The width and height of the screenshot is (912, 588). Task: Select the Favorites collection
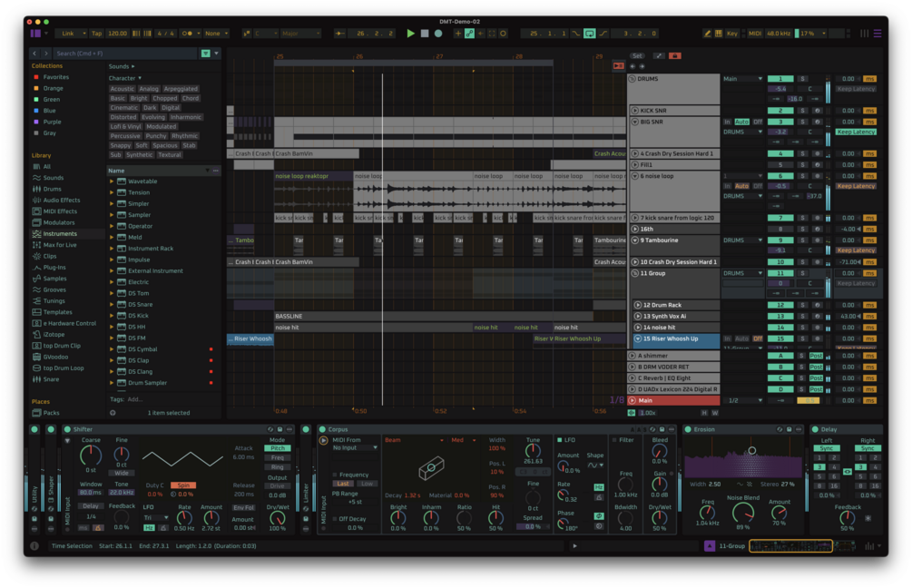click(56, 77)
